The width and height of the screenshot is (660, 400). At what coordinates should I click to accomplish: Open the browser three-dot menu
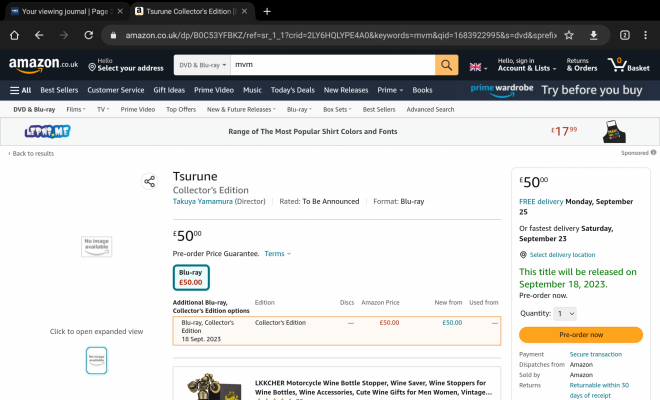pos(645,35)
